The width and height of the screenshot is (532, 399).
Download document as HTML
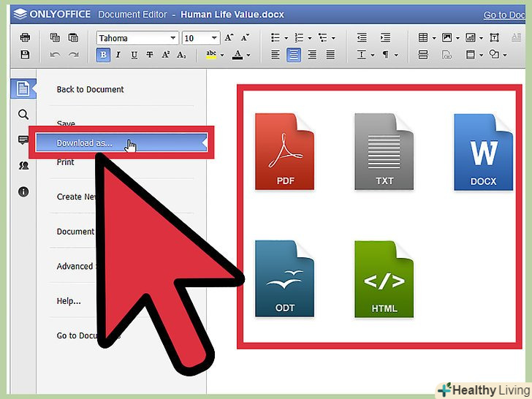(x=384, y=279)
